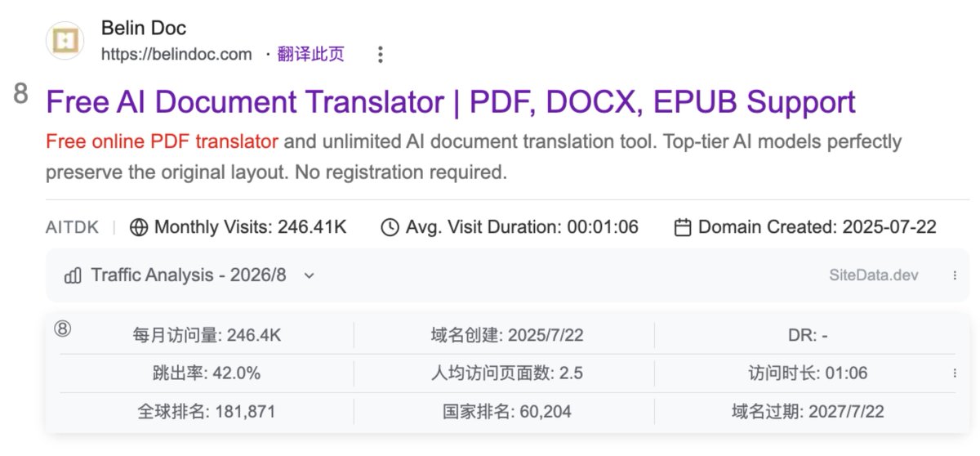The height and width of the screenshot is (456, 980).
Task: Click the calendar icon next to Domain Created
Action: [683, 227]
